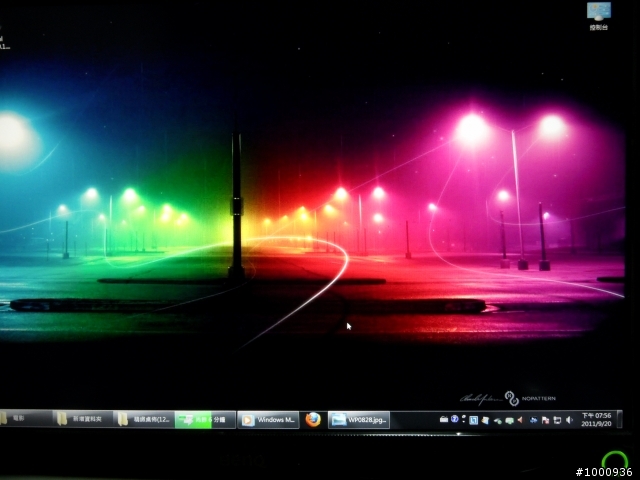
Task: Click the Show Desktop strip past the clock
Action: (620, 420)
